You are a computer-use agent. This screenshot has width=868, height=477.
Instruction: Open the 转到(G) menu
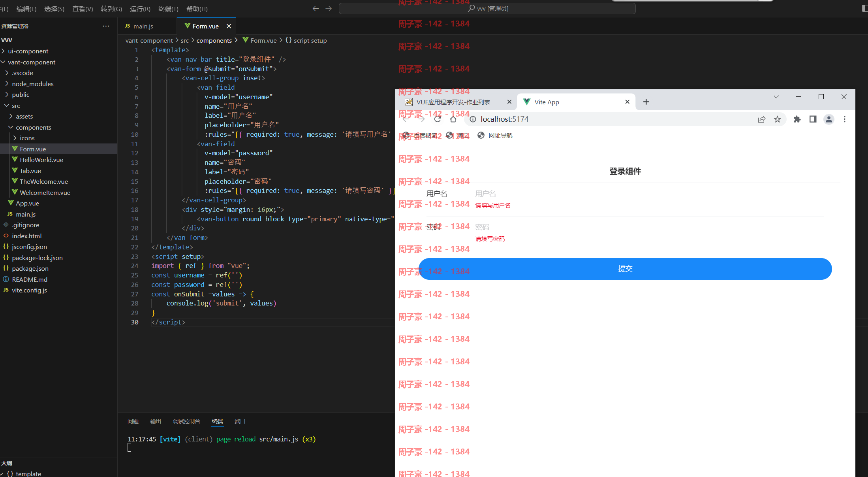point(111,9)
